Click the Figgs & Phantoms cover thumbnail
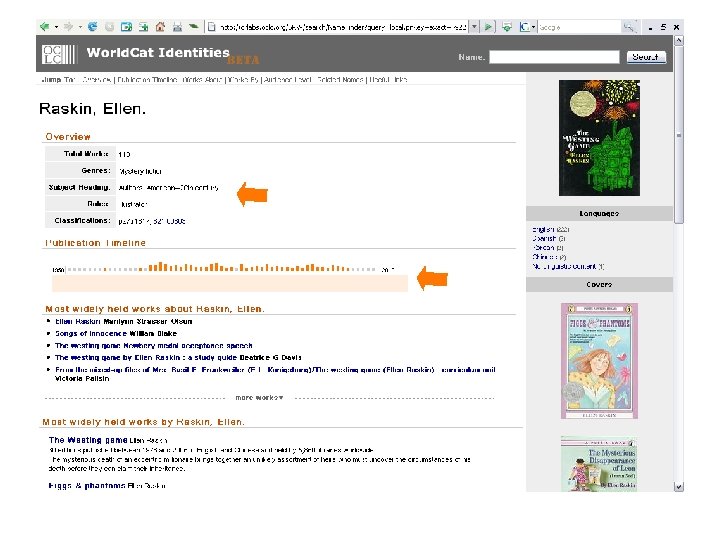This screenshot has width=720, height=540. pyautogui.click(x=599, y=360)
